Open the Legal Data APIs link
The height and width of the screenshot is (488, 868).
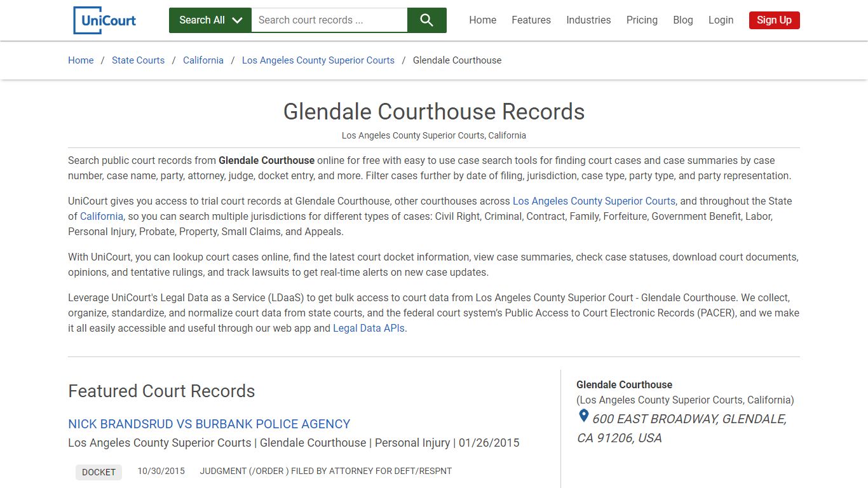point(369,328)
